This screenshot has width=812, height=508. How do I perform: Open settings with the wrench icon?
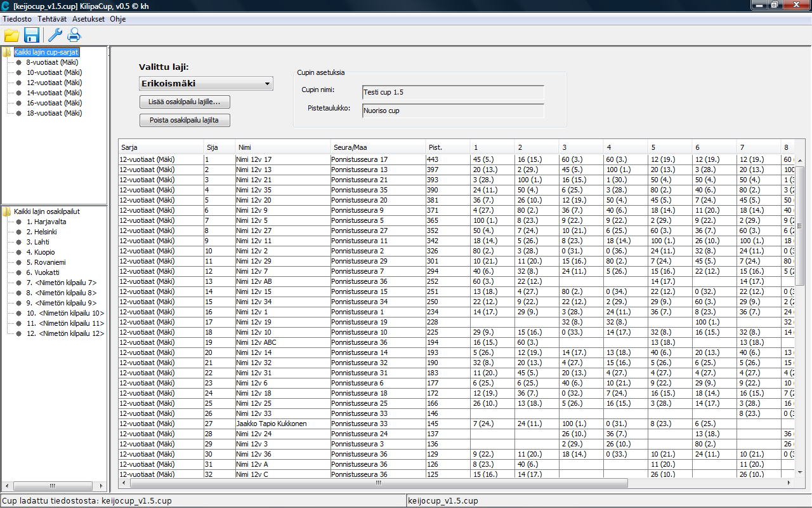coord(55,36)
